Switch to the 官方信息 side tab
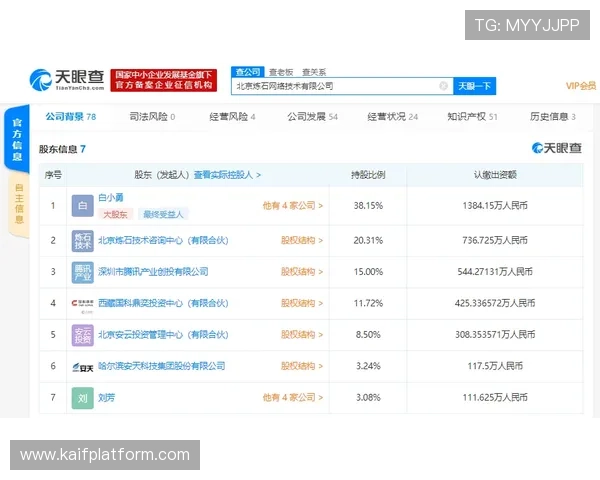600x480 pixels. click(x=17, y=139)
